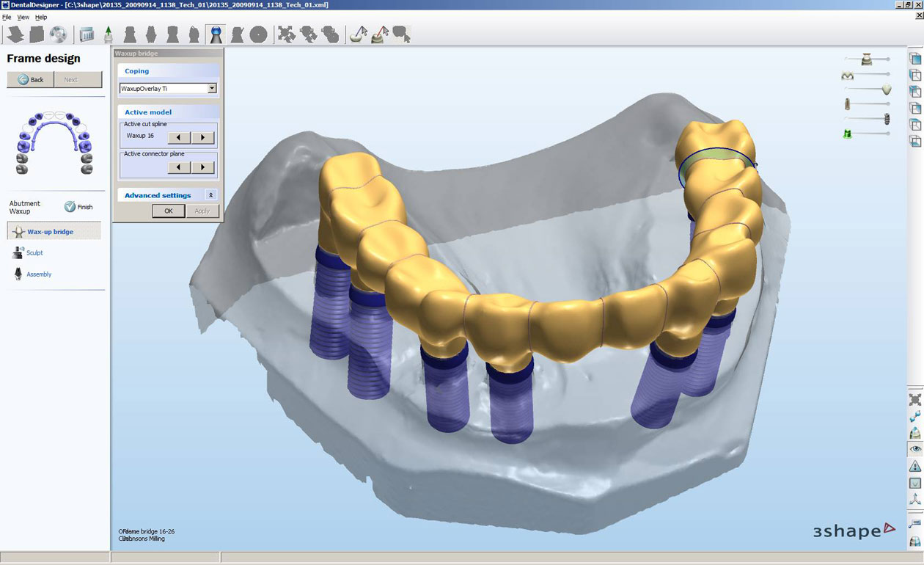Select the Sculpt step

point(28,252)
